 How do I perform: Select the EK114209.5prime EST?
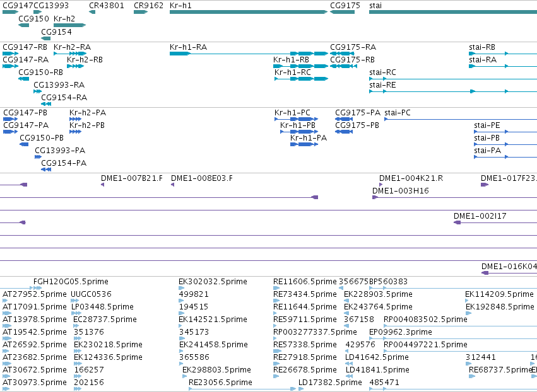467,301
